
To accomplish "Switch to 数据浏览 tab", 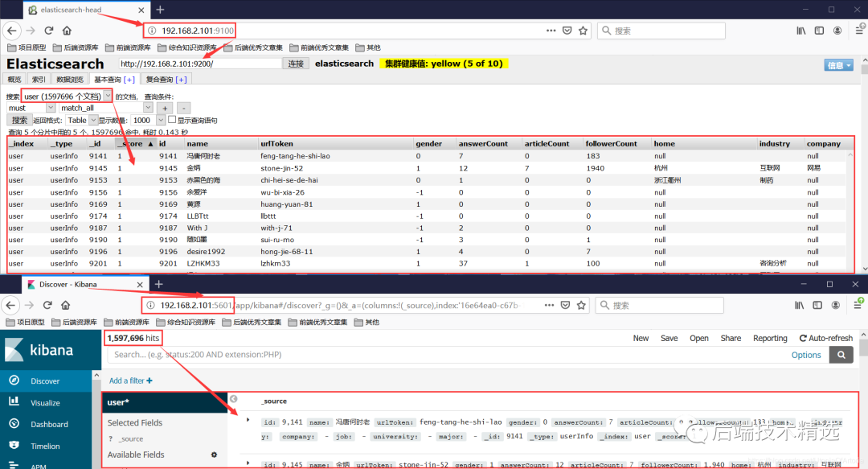I will coord(70,80).
